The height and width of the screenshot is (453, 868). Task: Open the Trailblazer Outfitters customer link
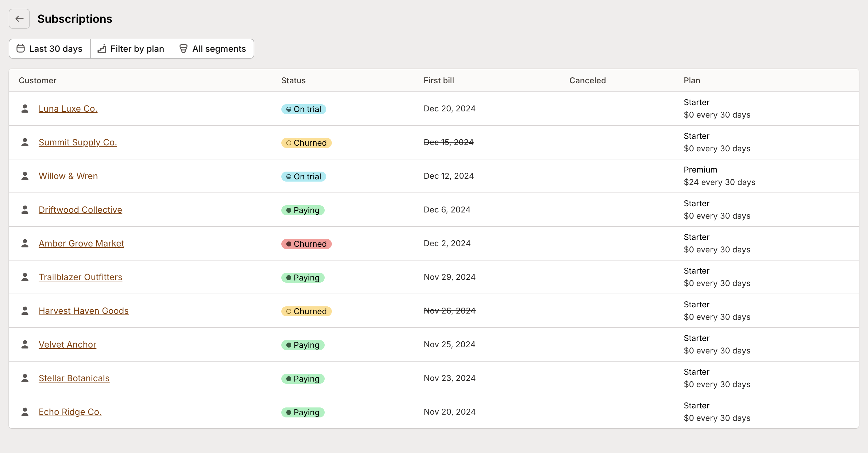pyautogui.click(x=80, y=277)
